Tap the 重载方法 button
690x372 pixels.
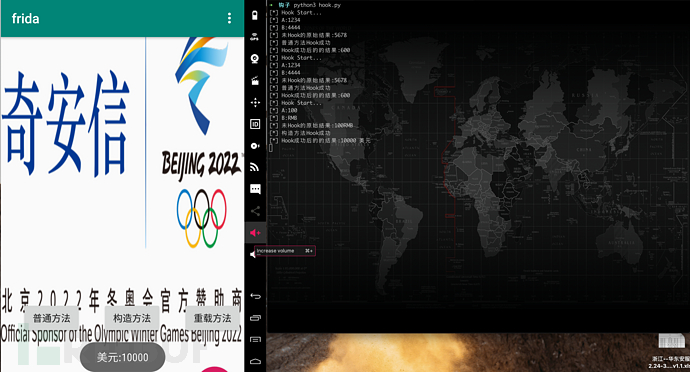pos(213,318)
